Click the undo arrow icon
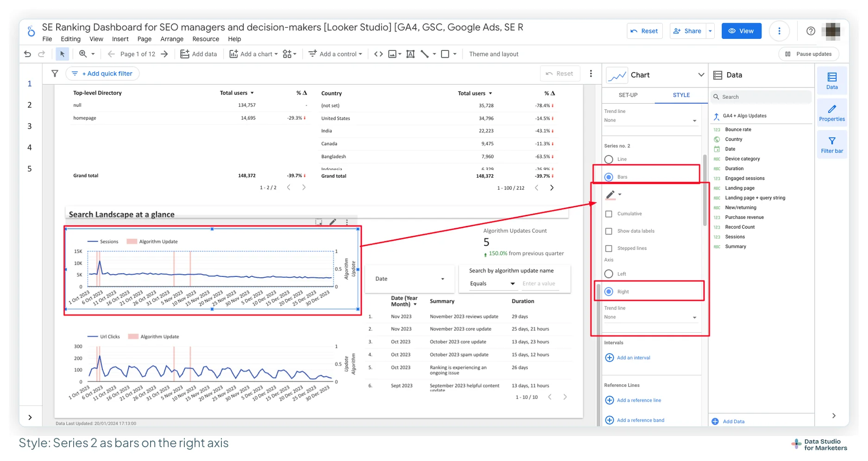The width and height of the screenshot is (868, 461). coord(27,54)
